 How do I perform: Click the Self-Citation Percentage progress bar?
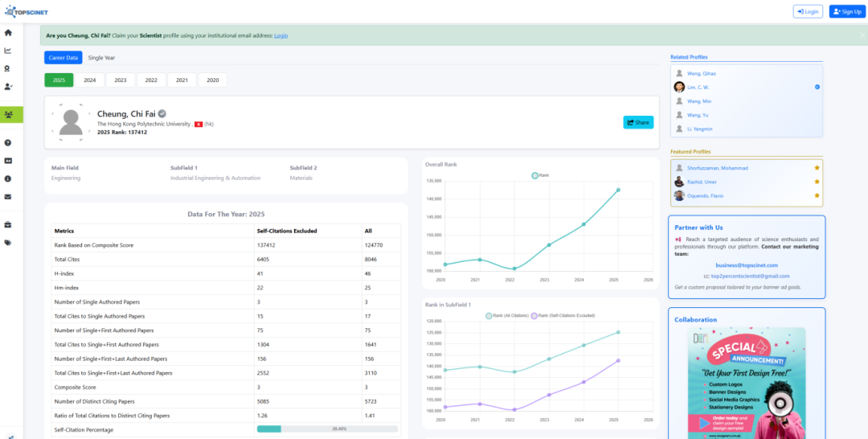(x=327, y=429)
